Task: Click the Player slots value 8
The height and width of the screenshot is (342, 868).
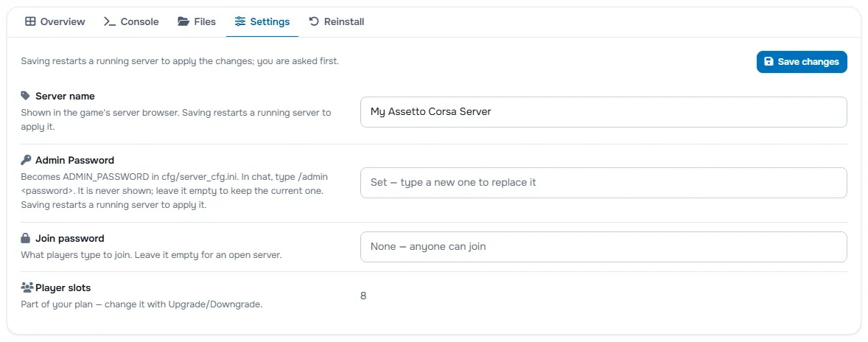Action: tap(363, 296)
